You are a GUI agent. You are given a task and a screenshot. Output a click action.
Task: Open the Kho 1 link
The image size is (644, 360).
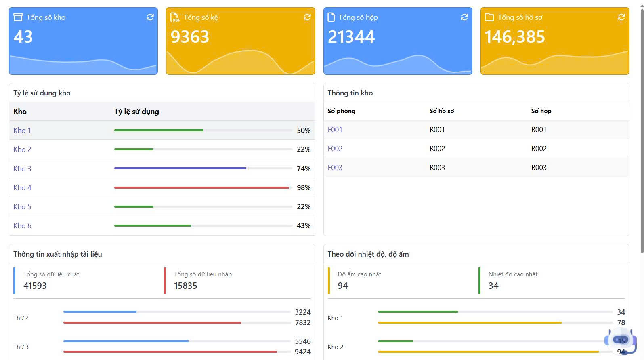(x=22, y=131)
